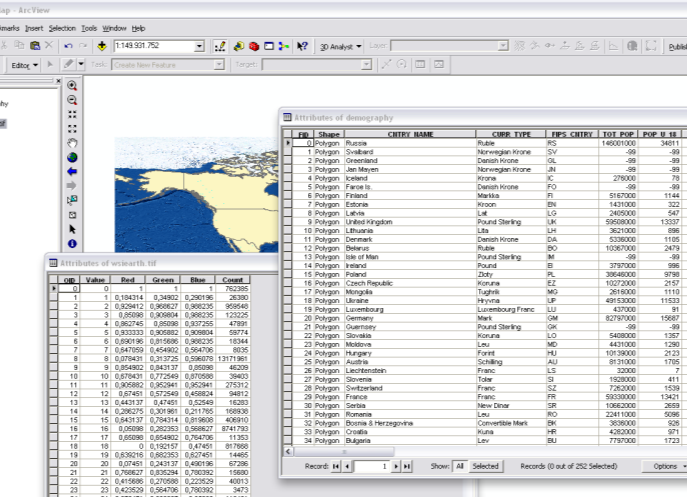Open the Insert menu

34,28
